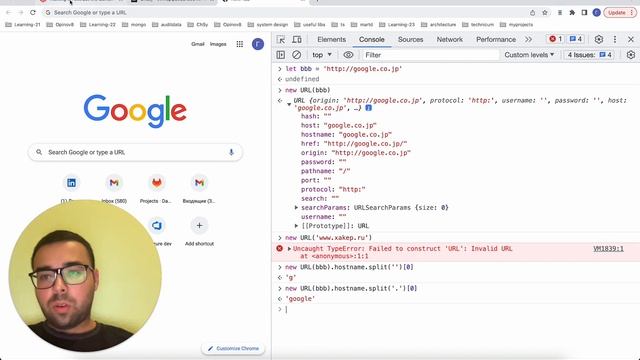Click the URL object info badge
This screenshot has height=360, width=640.
click(x=368, y=108)
